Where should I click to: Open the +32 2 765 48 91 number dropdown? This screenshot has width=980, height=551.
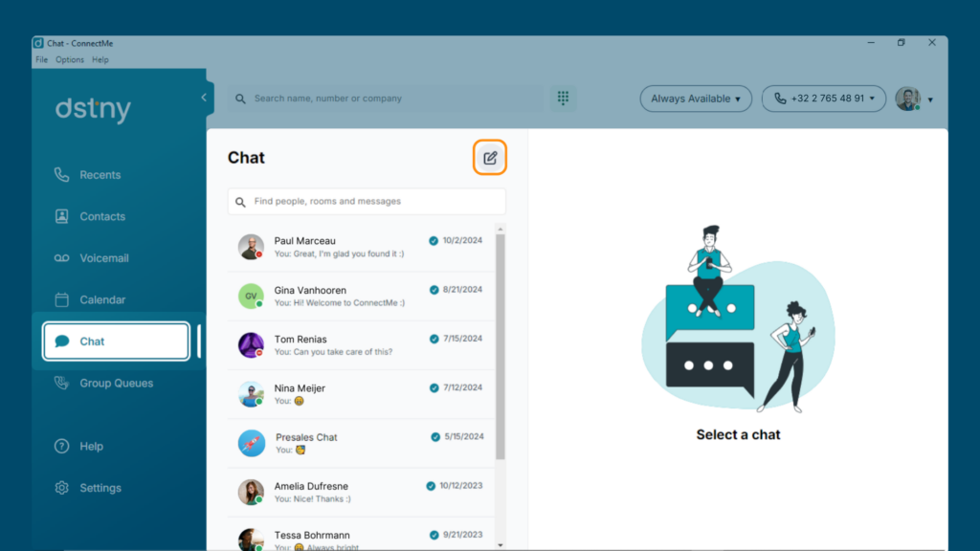point(824,99)
